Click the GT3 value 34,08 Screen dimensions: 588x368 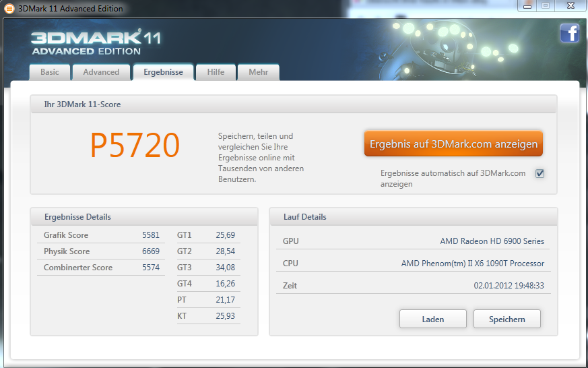pyautogui.click(x=226, y=268)
